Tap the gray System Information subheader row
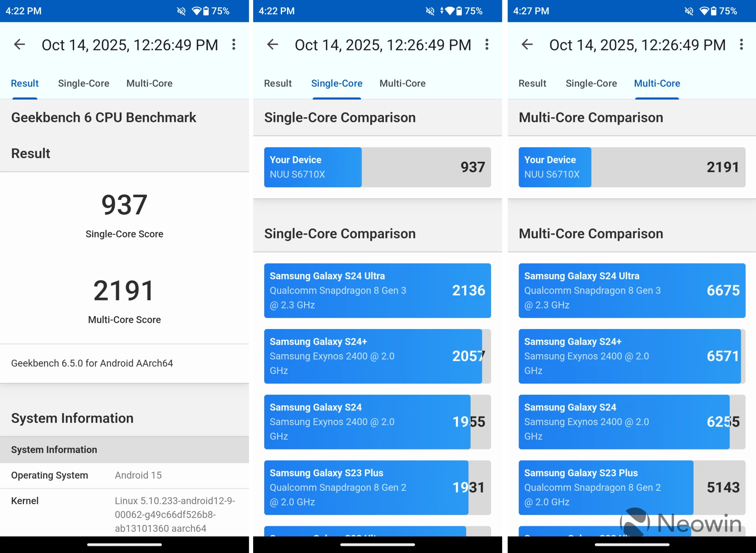Image resolution: width=756 pixels, height=553 pixels. coord(124,449)
